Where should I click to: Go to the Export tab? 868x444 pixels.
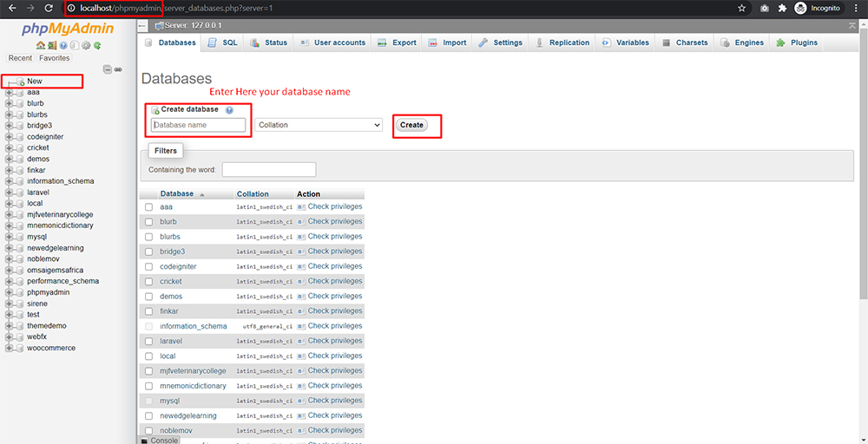[397, 42]
